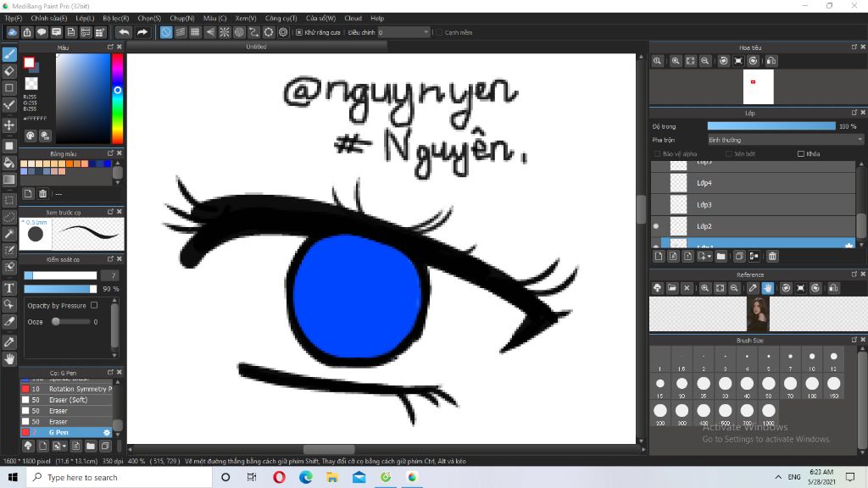Zoom in the Navigator panel
868x488 pixels.
click(x=676, y=61)
